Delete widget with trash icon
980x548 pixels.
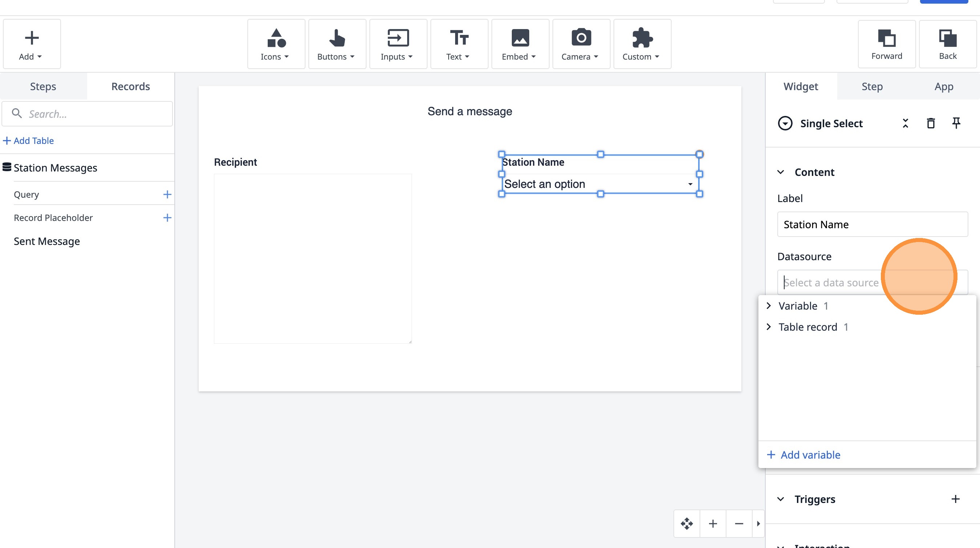pyautogui.click(x=931, y=123)
